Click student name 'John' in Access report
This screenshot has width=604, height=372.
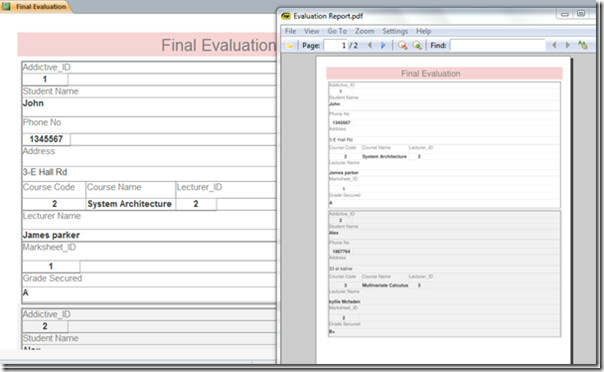(x=33, y=103)
